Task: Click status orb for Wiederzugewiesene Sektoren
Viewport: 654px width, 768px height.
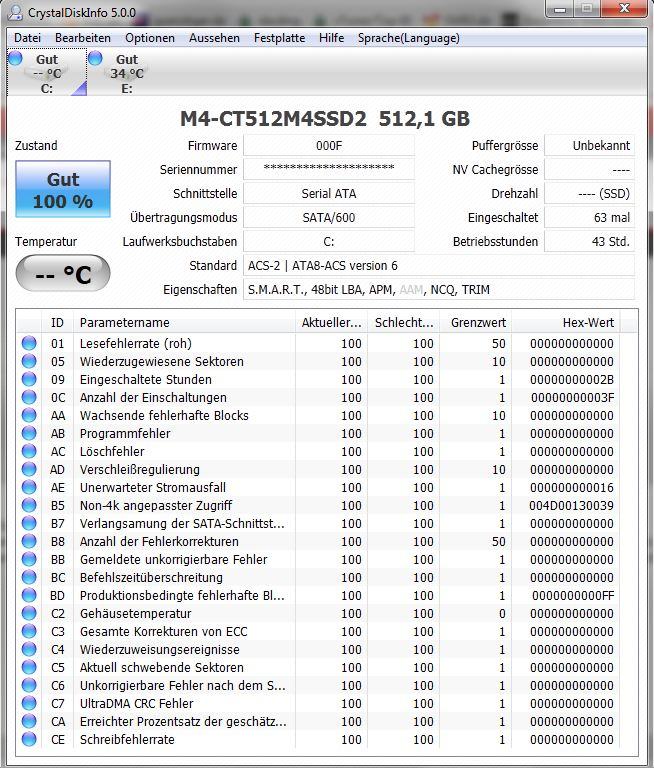Action: click(29, 361)
